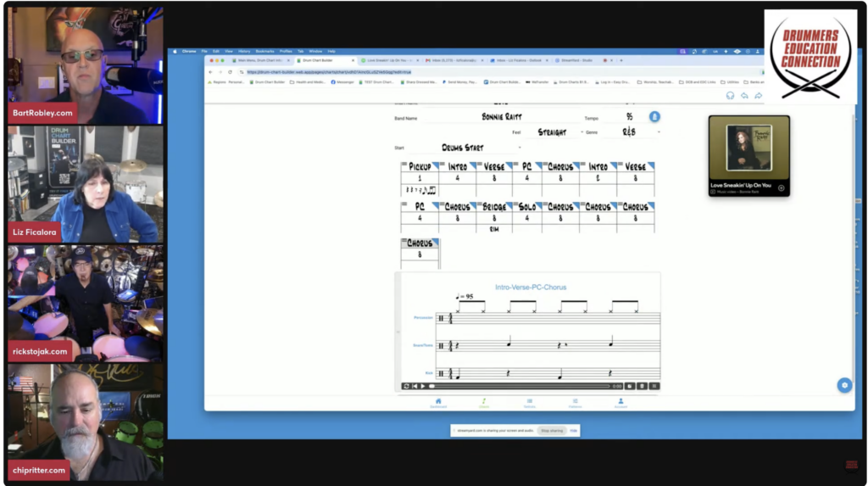Click the gray handle on the Solo section

click(x=516, y=204)
